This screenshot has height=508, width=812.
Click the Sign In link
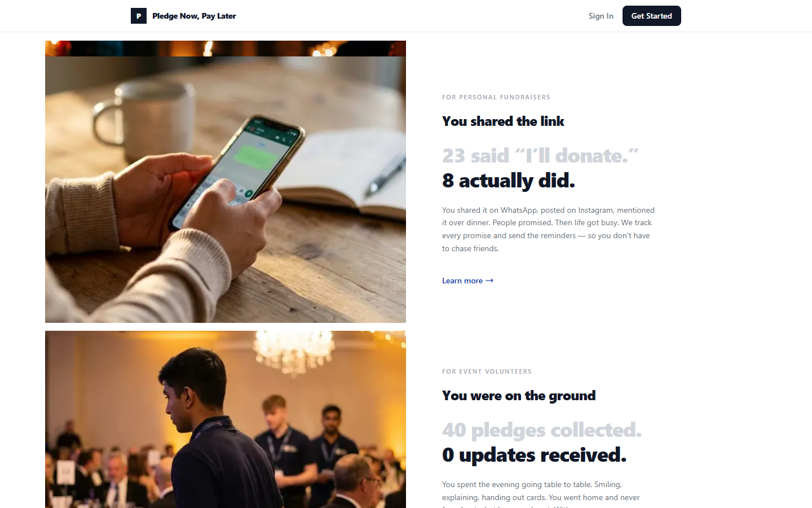tap(601, 16)
